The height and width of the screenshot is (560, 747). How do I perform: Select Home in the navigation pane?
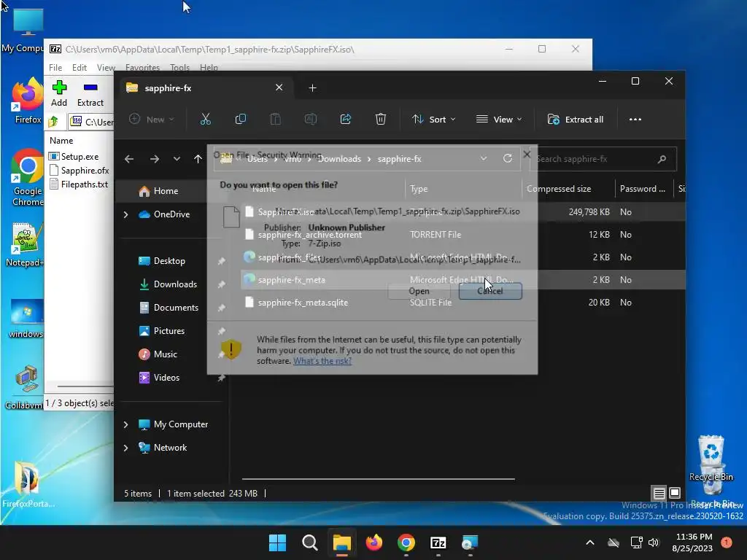(166, 191)
